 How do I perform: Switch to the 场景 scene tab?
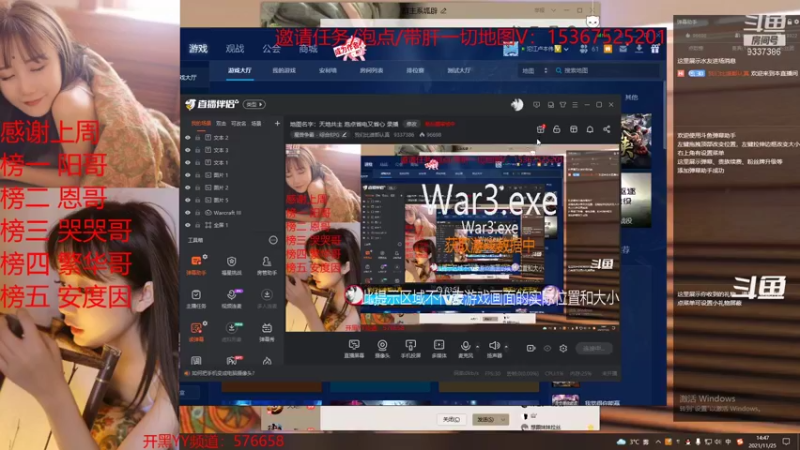point(256,123)
